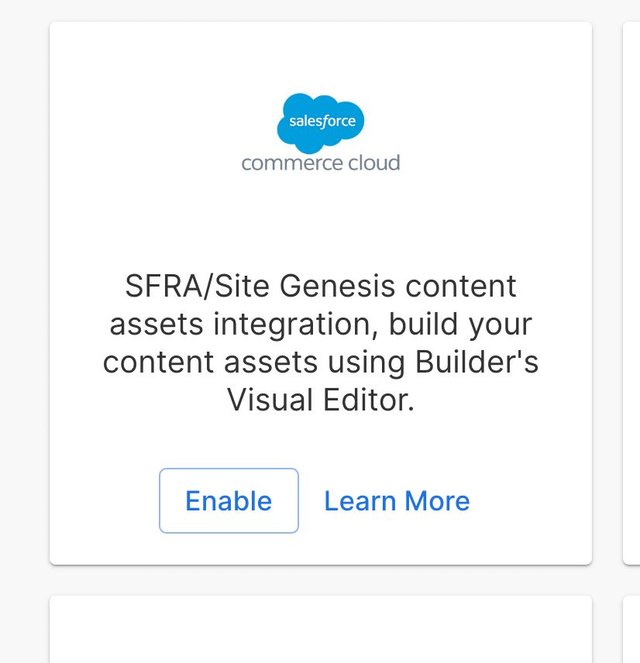Click the "SFRA/Site Genesis content" heading line
Image resolution: width=640 pixels, height=663 pixels.
[320, 286]
